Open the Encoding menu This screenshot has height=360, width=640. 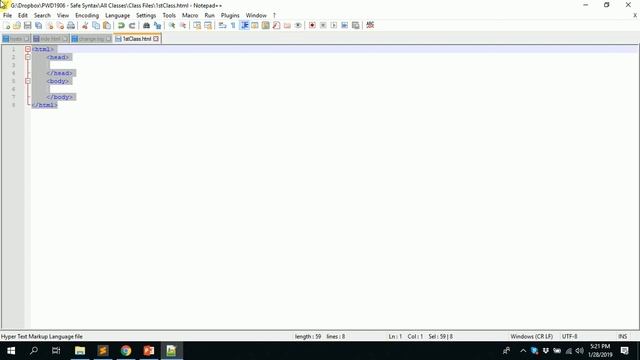tap(87, 16)
